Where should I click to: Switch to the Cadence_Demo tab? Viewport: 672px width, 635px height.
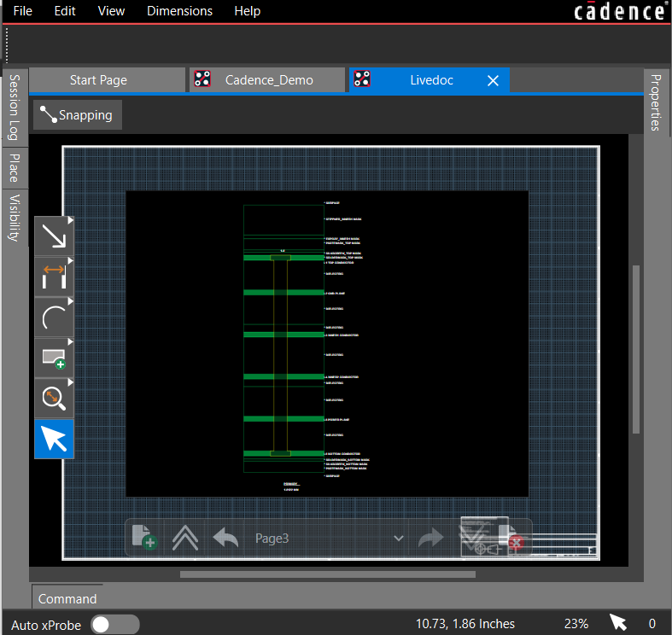click(267, 80)
